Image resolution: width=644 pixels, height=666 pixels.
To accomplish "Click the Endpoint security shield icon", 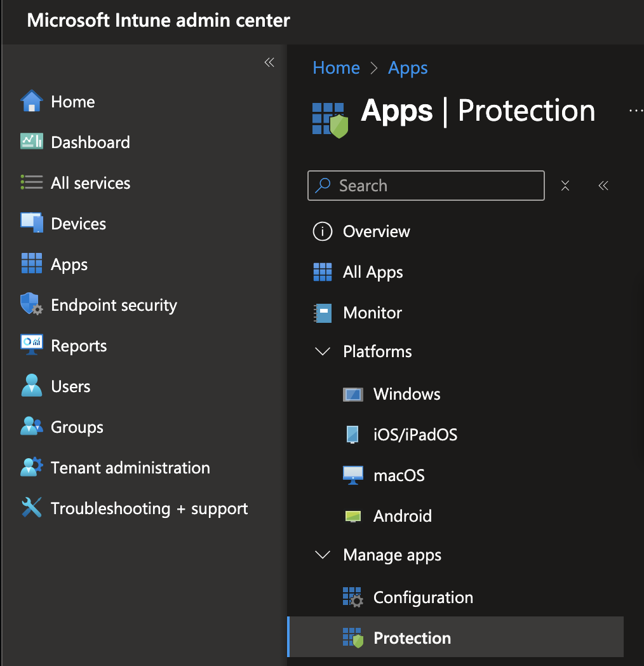I will click(30, 304).
